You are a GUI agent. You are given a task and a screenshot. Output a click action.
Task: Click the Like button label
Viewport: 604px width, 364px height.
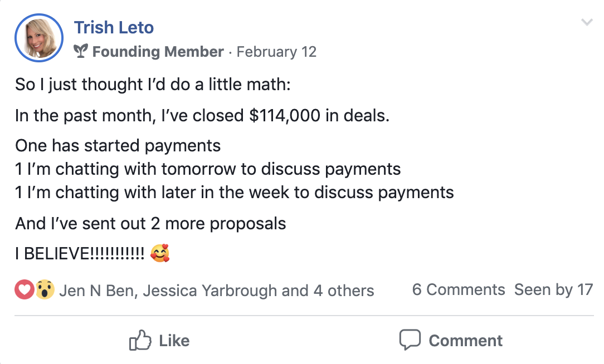pos(174,341)
